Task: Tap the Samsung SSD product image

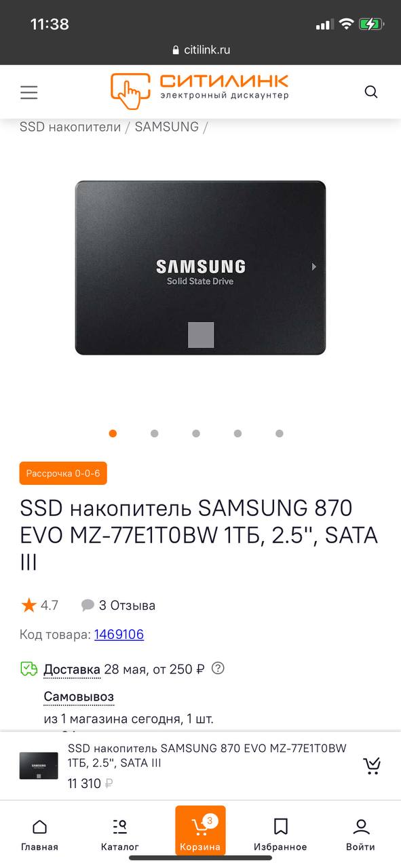Action: tap(200, 267)
